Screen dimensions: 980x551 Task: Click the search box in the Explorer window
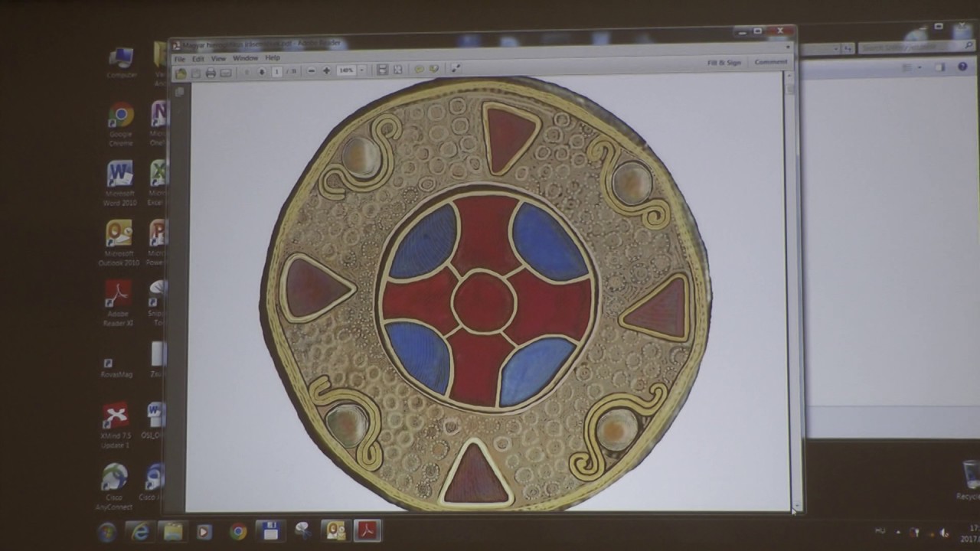click(915, 47)
